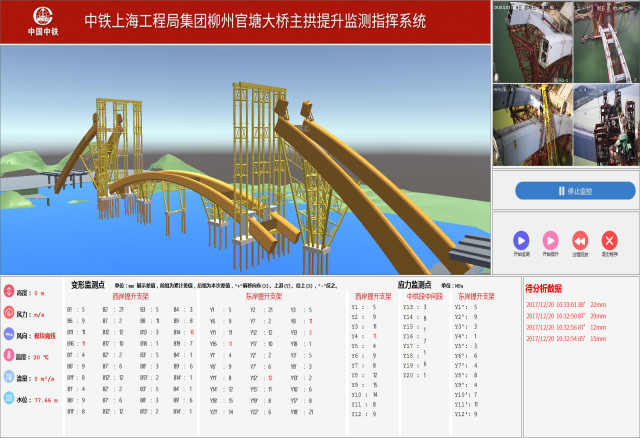Viewport: 640px width, 438px height.
Task: Click the 应力监测点 section title
Action: (x=414, y=285)
